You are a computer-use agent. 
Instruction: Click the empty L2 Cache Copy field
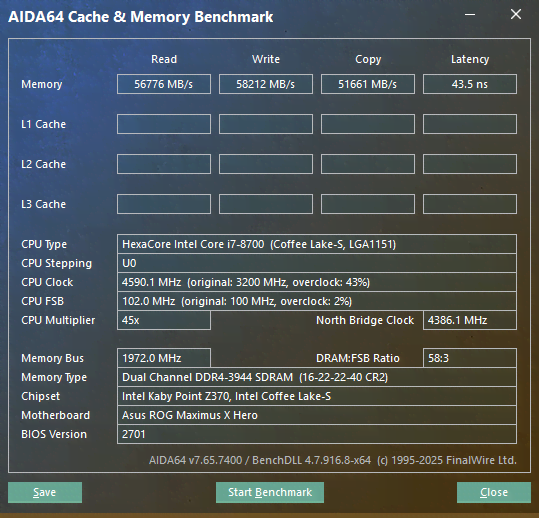click(x=368, y=164)
